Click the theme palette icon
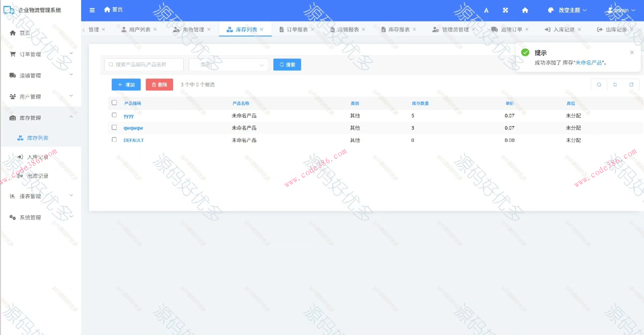644x335 pixels. coord(550,10)
